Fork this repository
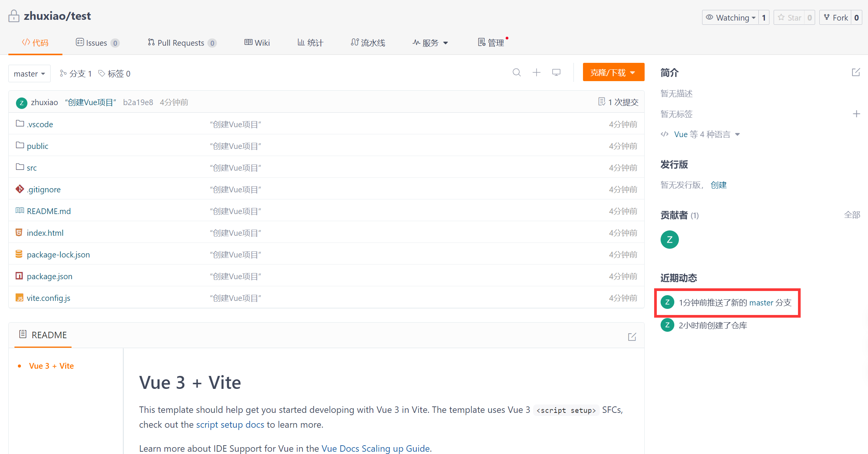 click(x=836, y=18)
